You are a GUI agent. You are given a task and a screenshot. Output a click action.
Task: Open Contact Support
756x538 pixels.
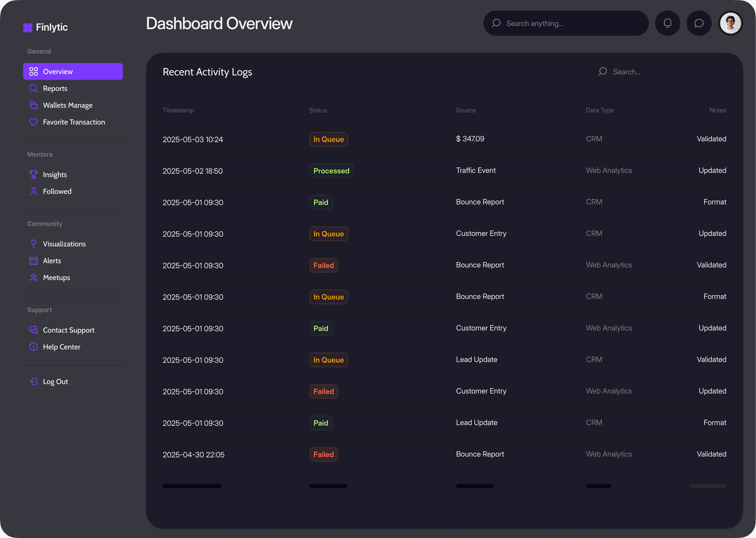pyautogui.click(x=69, y=330)
